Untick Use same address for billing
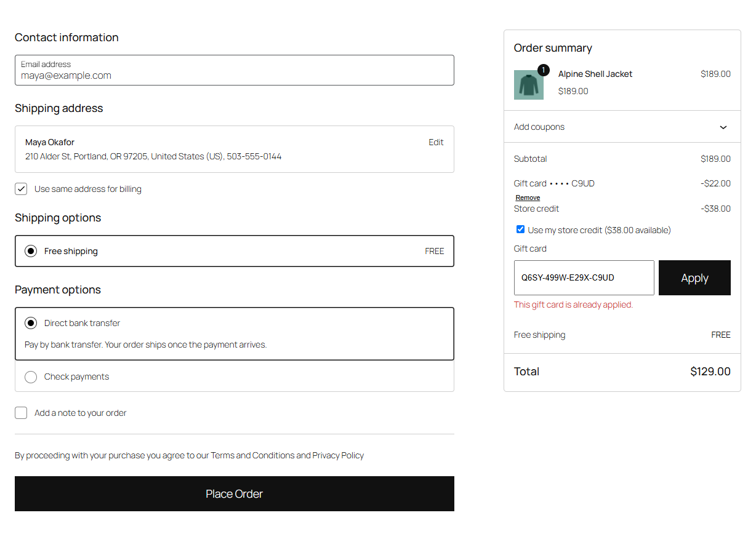Screen dimensions: 756x558 click(x=21, y=189)
